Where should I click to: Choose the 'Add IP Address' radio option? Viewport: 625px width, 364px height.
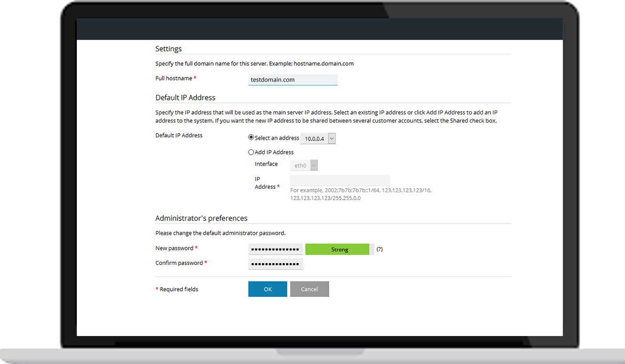pyautogui.click(x=251, y=152)
